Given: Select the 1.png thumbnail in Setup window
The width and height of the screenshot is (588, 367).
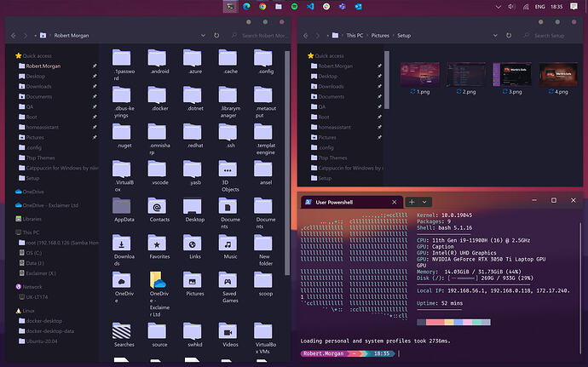Looking at the screenshot, I should point(420,75).
